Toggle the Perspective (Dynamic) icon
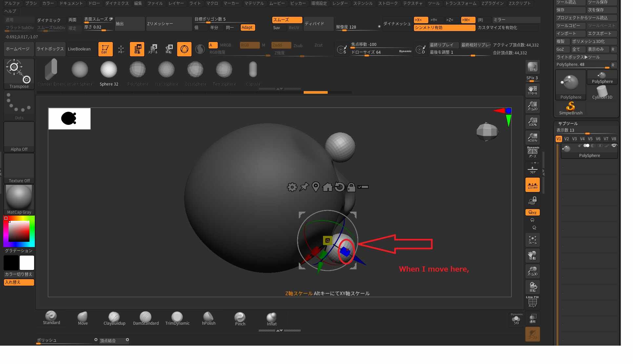 pyautogui.click(x=533, y=152)
